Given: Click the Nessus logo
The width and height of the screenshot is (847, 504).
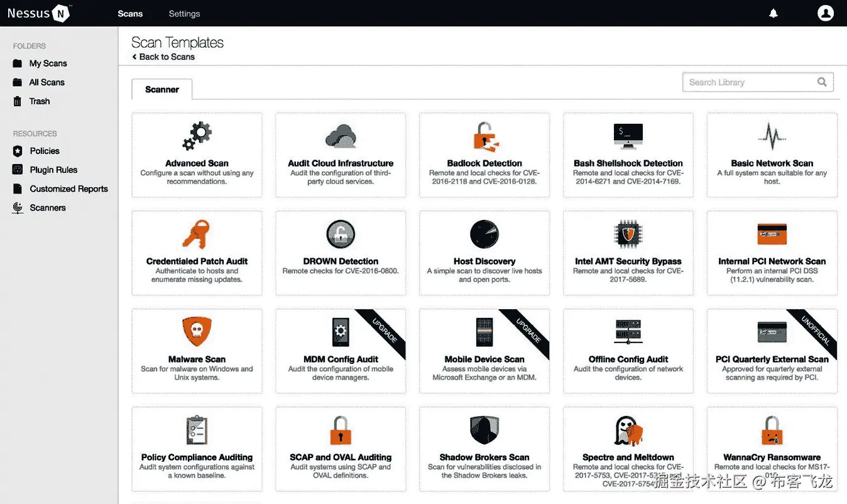Looking at the screenshot, I should pos(39,13).
